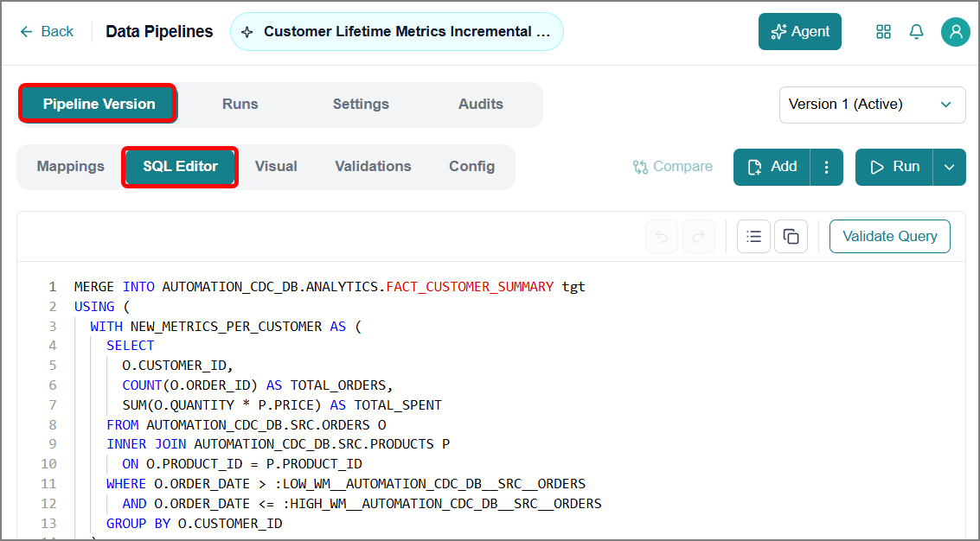Switch to the Runs tab
980x541 pixels.
click(240, 104)
